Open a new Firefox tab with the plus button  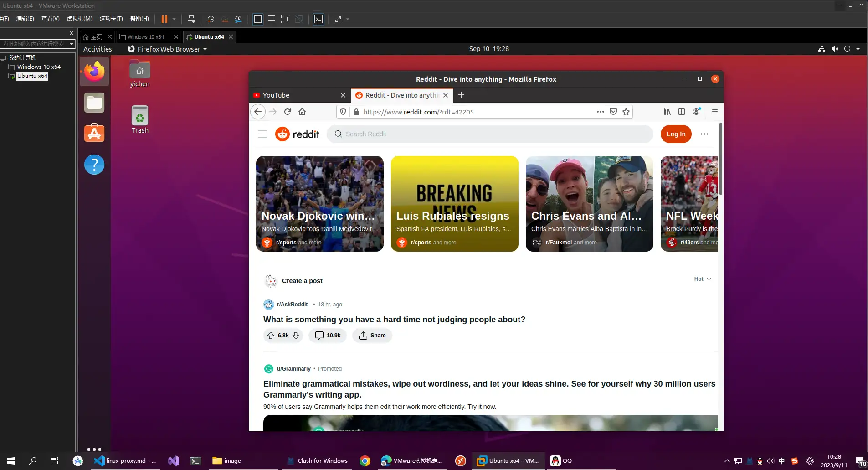pyautogui.click(x=461, y=95)
